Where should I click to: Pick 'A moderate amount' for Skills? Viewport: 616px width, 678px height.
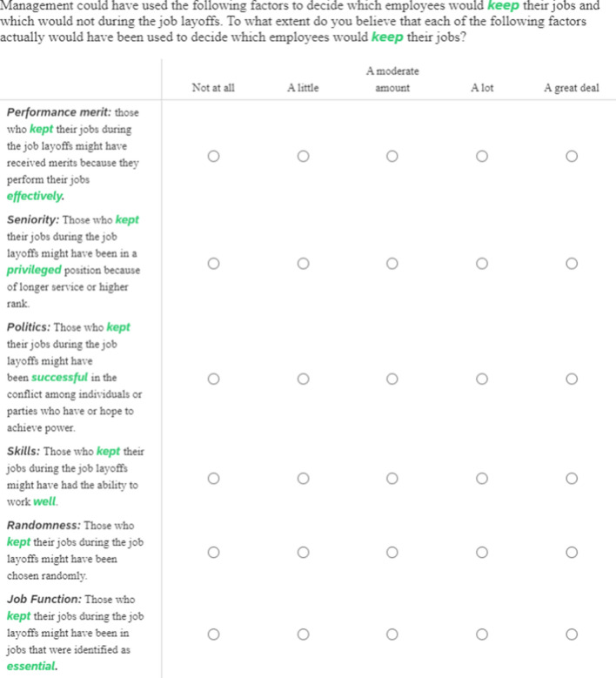click(x=392, y=479)
